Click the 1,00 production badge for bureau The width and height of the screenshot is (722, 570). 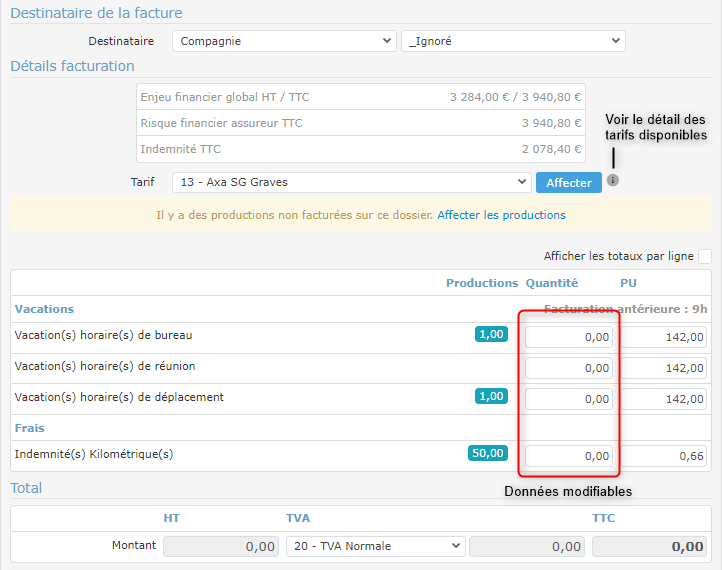(x=491, y=335)
